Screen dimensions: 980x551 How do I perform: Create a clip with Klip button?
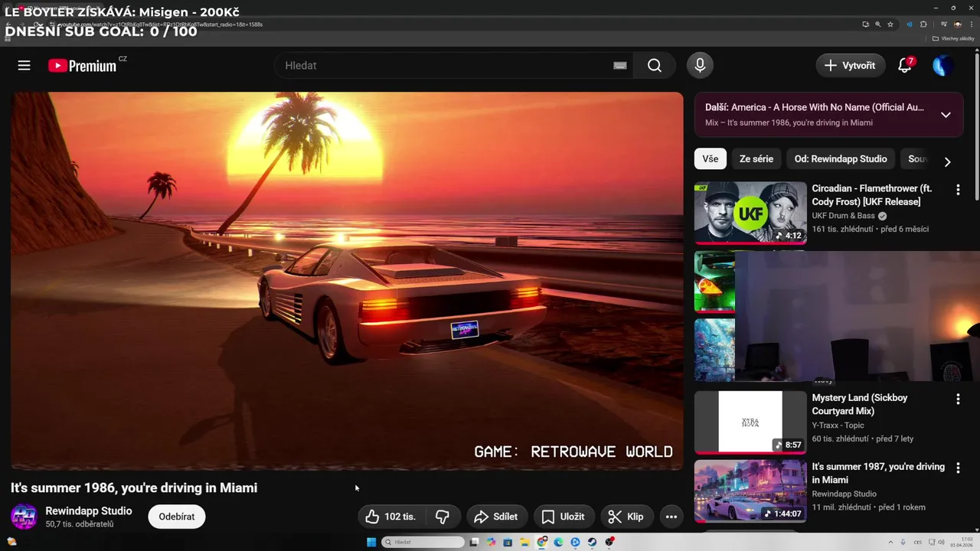[627, 517]
